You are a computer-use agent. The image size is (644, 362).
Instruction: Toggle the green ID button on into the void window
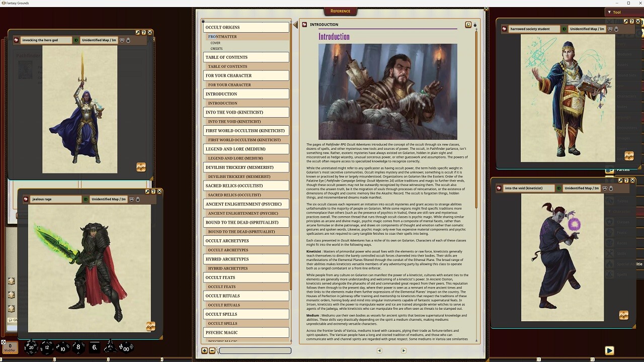pos(559,188)
